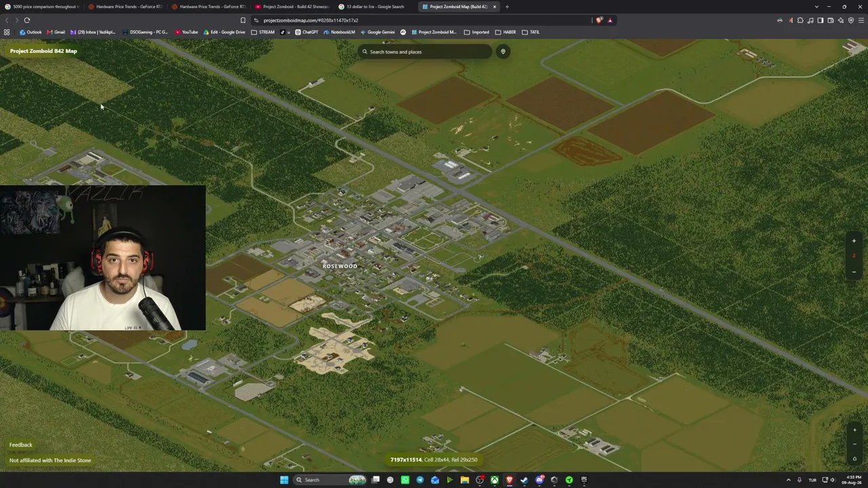
Task: Click the Not affiliated with The Indie Stone notice
Action: click(50, 460)
